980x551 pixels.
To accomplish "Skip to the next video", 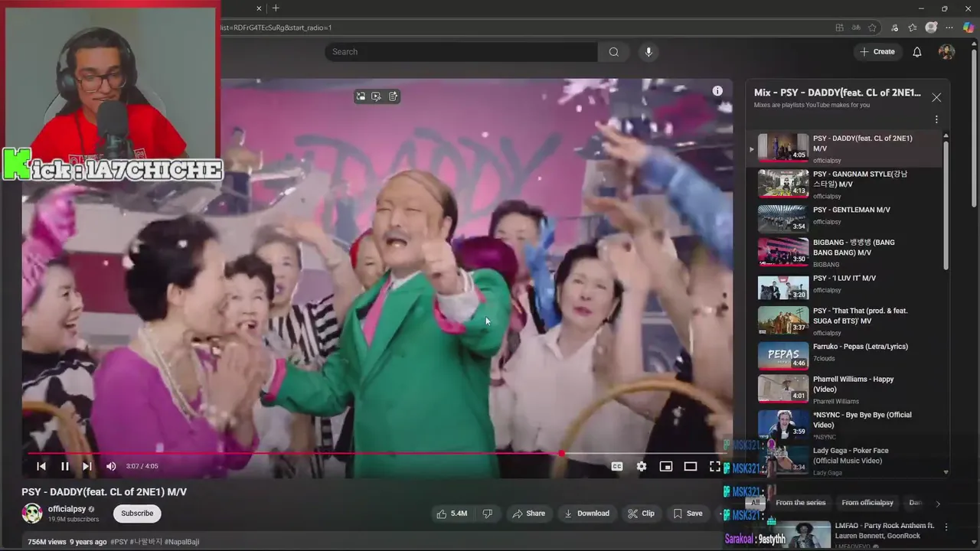I will tap(87, 466).
